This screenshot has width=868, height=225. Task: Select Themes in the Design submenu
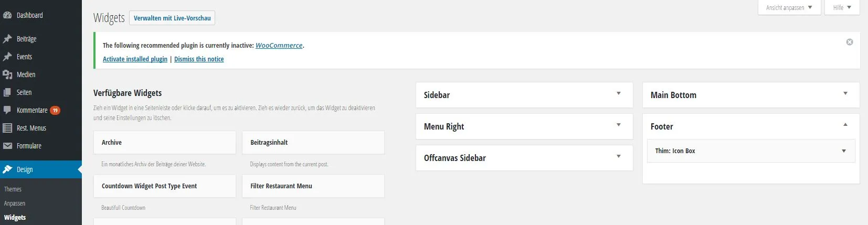point(13,189)
